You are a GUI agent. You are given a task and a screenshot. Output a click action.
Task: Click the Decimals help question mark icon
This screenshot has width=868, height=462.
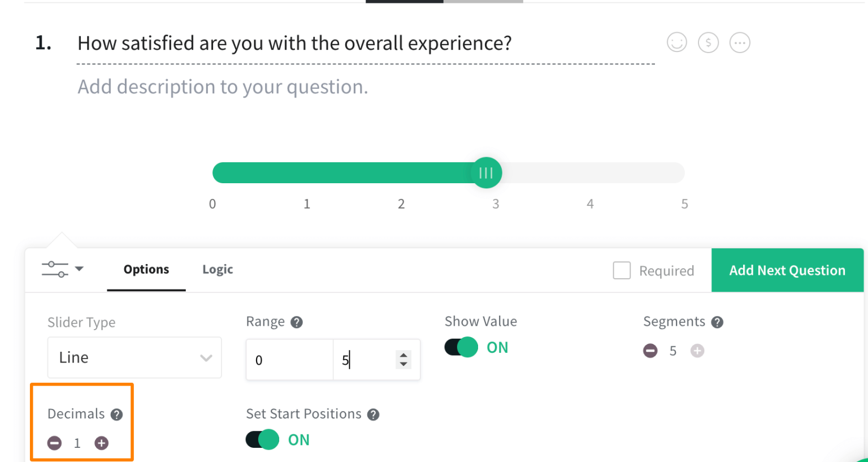(116, 414)
